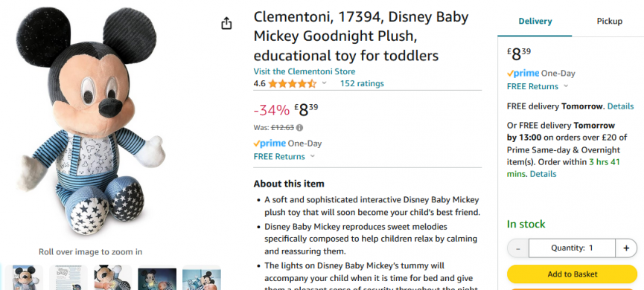Expand the rating breakdown chevron
This screenshot has height=290, width=644.
[x=324, y=83]
